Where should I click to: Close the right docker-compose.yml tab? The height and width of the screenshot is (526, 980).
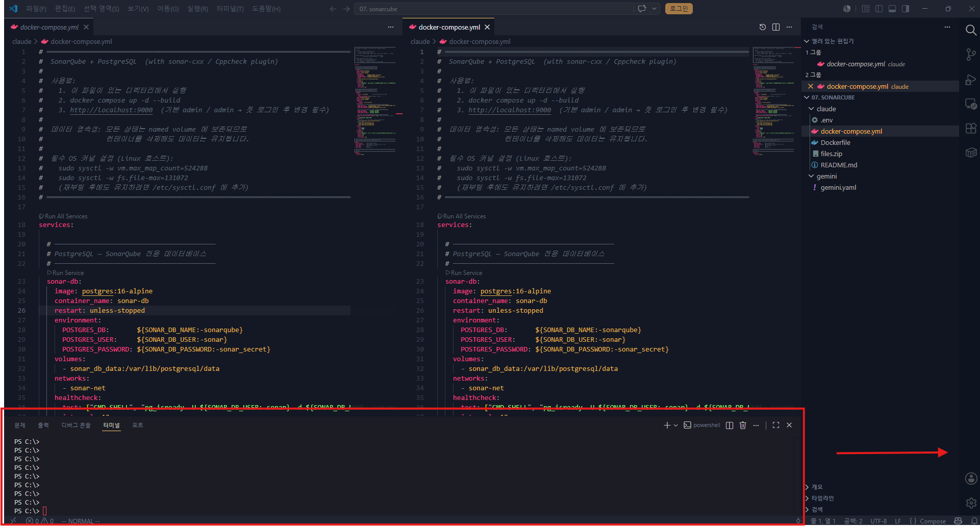487,27
